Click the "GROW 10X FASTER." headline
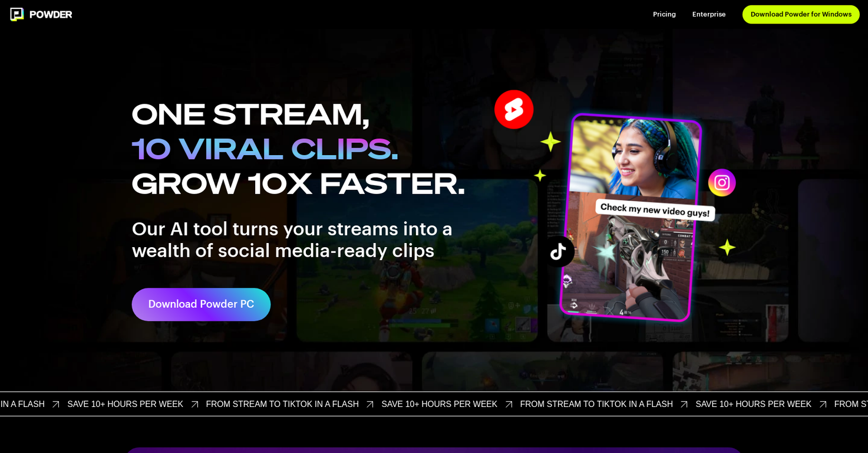 (298, 184)
